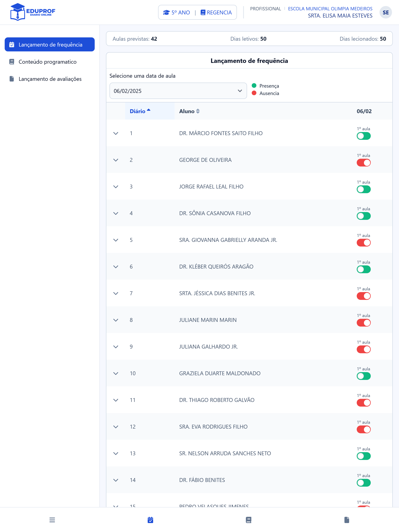Click calendar icon in Lançamento de frequência sidebar item
This screenshot has height=532, width=399.
12,44
